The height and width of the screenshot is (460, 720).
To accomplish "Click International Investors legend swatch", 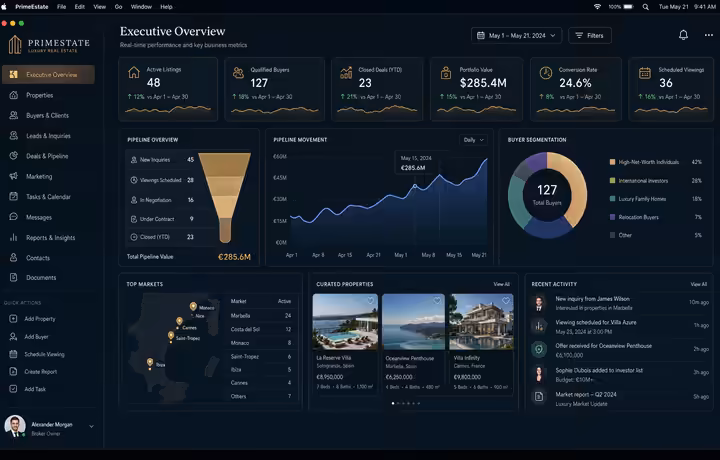I will click(612, 180).
